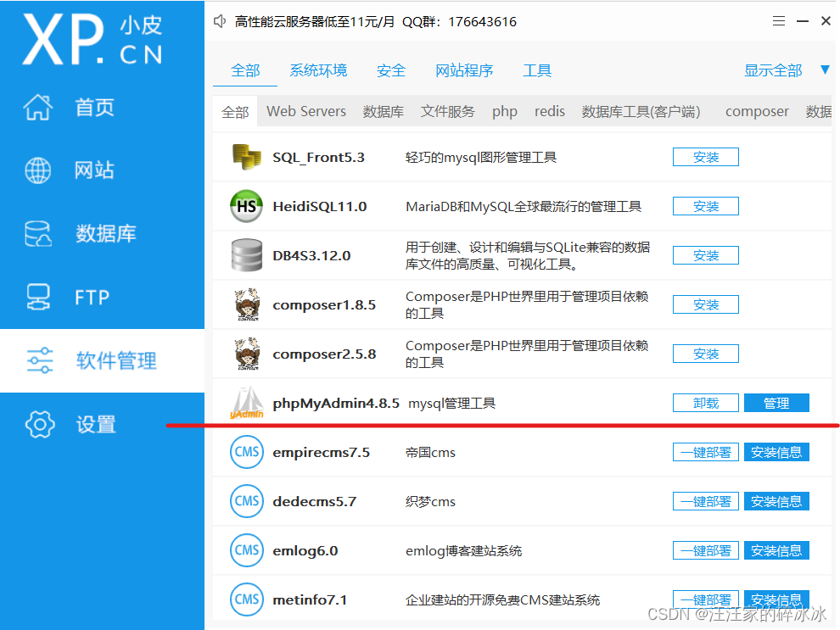Install DB4S3.12.0
Screen dimensions: 840x630
pos(706,255)
